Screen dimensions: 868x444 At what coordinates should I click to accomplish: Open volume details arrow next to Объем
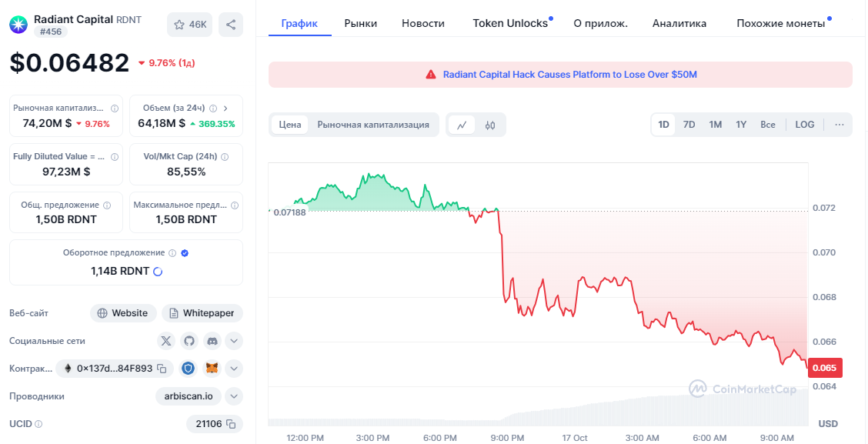225,108
